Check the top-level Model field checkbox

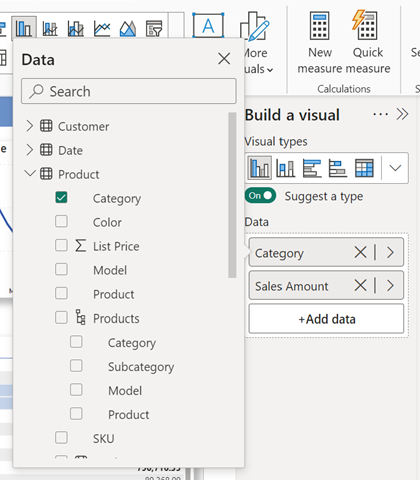tap(61, 269)
